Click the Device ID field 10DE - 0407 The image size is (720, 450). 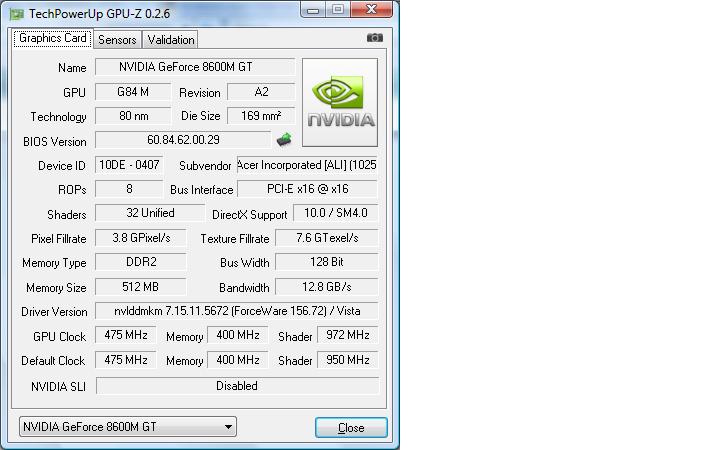coord(129,165)
